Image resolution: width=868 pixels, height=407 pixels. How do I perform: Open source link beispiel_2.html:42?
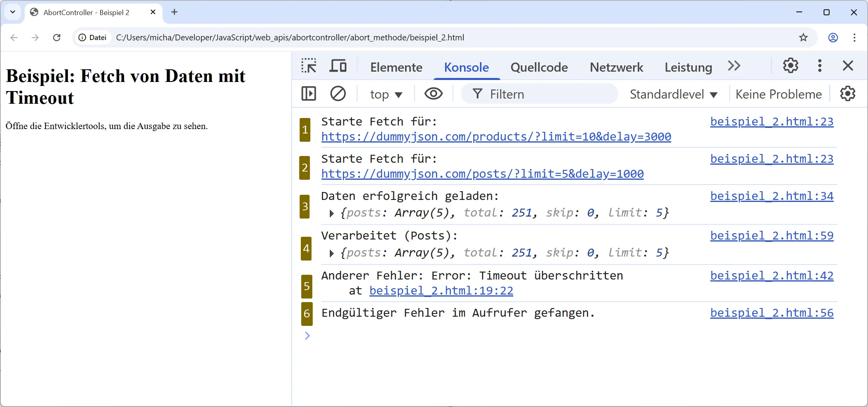tap(772, 276)
